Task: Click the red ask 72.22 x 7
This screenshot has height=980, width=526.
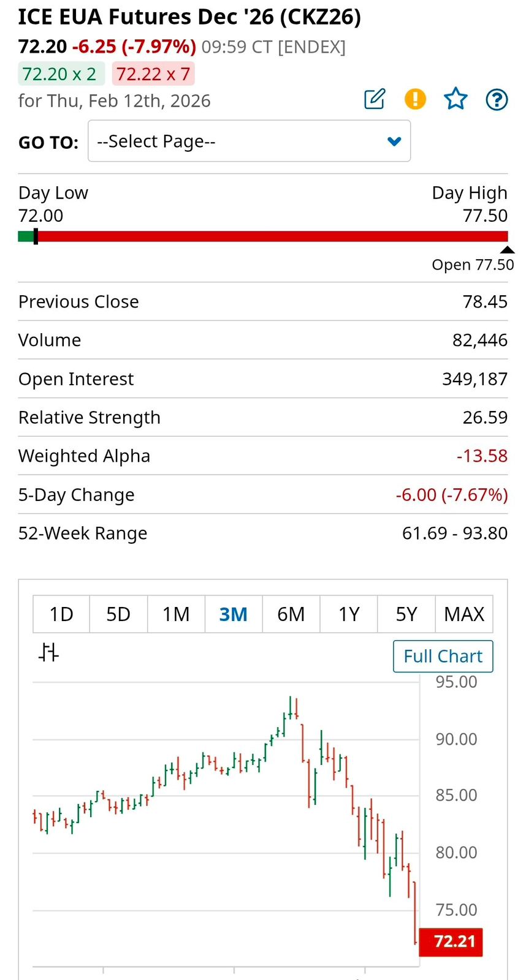Action: pos(153,74)
